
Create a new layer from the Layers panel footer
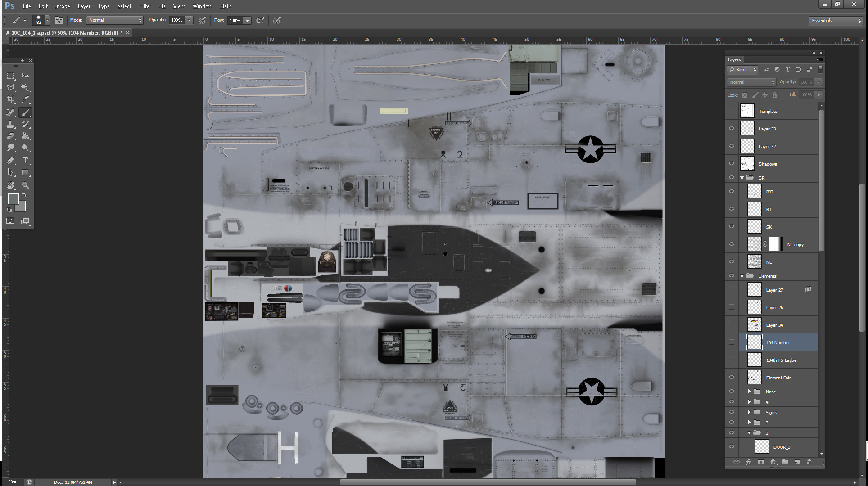pos(797,462)
